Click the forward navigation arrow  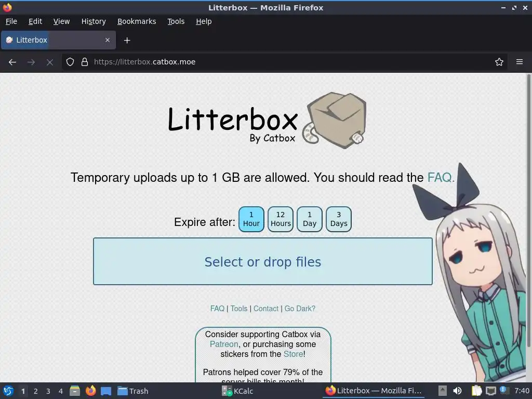coord(31,62)
